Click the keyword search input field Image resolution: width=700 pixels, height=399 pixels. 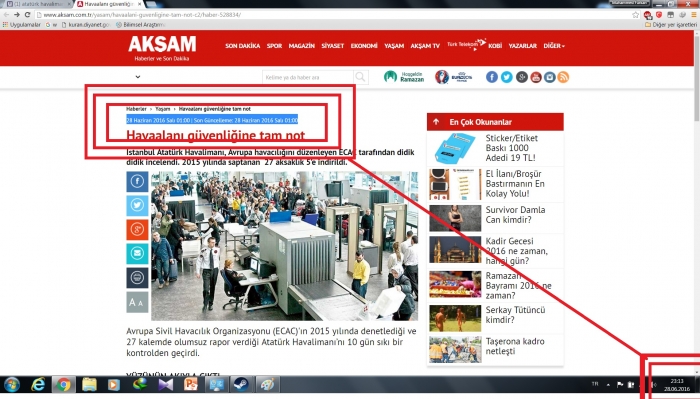(308, 77)
